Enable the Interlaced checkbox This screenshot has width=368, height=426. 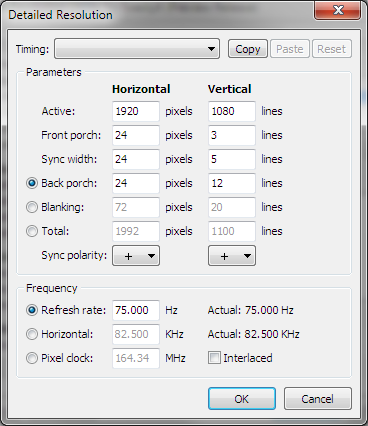pyautogui.click(x=214, y=358)
